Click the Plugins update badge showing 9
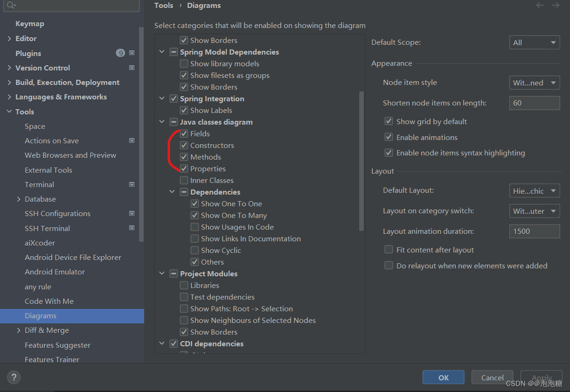This screenshot has width=570, height=392. pos(120,53)
